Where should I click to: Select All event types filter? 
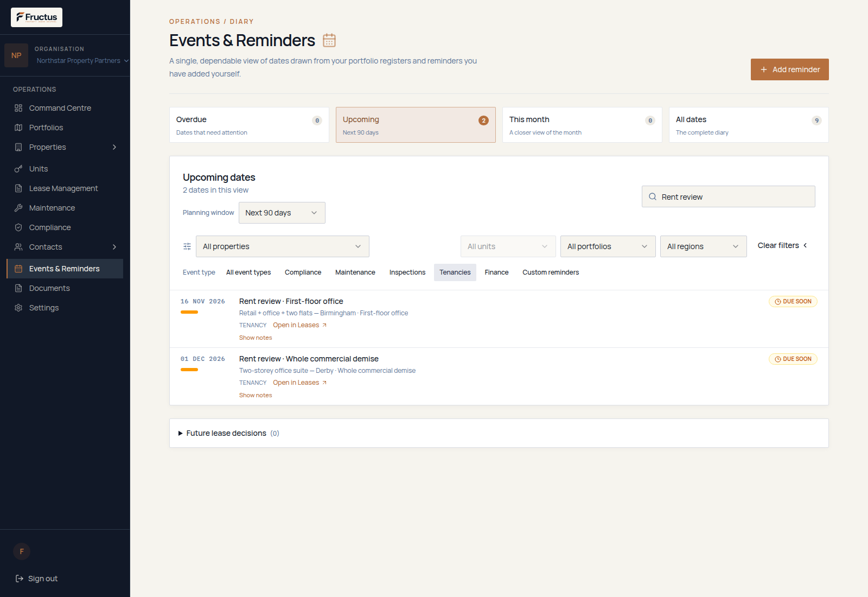click(x=248, y=272)
